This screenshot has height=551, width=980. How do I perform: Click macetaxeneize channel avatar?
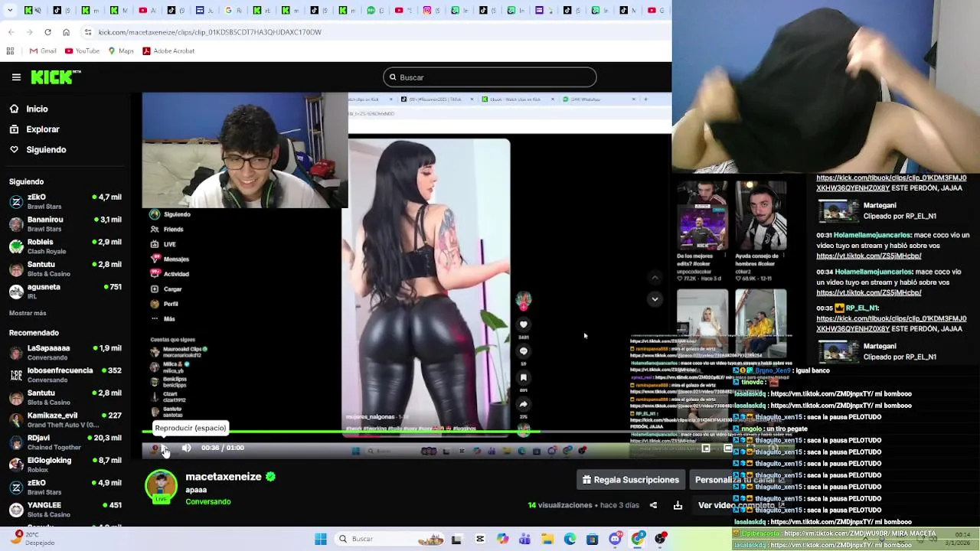click(x=161, y=487)
